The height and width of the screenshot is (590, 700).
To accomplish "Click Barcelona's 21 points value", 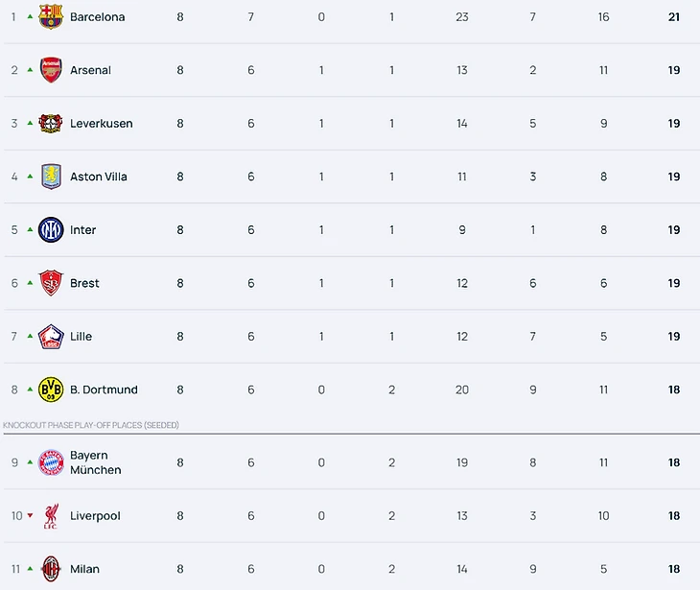I will coord(674,17).
